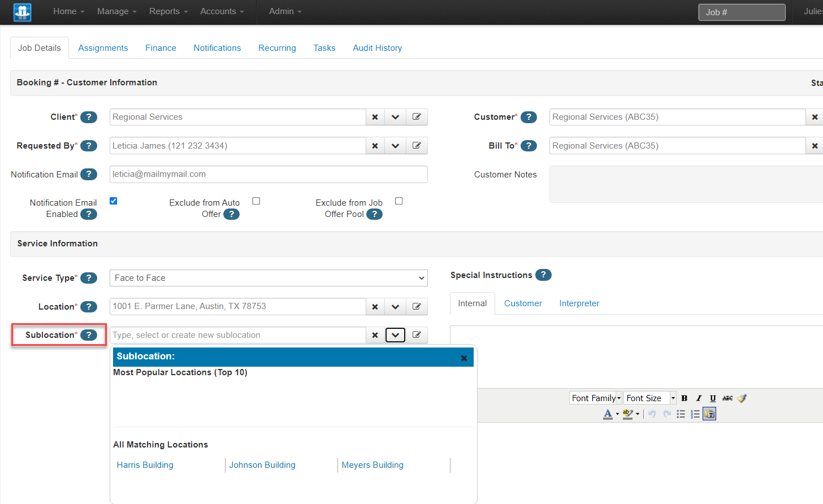Expand the Requested By dropdown chevron
The width and height of the screenshot is (823, 504).
(x=395, y=145)
